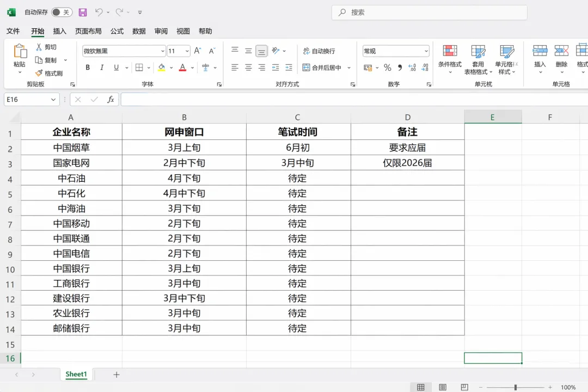Screen dimensions: 588x392
Task: Click the Paste clipboard icon
Action: point(20,51)
